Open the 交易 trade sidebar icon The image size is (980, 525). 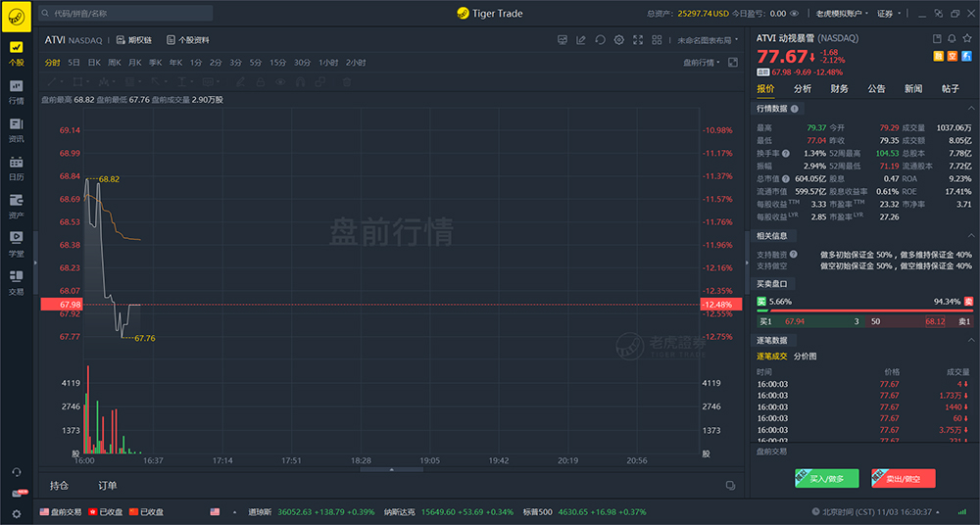click(17, 282)
